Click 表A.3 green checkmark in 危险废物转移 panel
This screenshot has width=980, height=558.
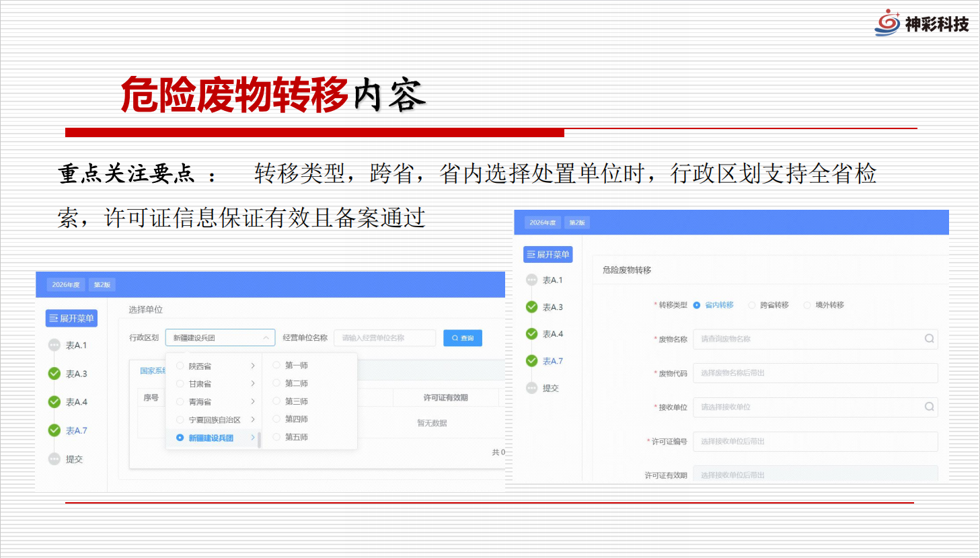[x=531, y=307]
